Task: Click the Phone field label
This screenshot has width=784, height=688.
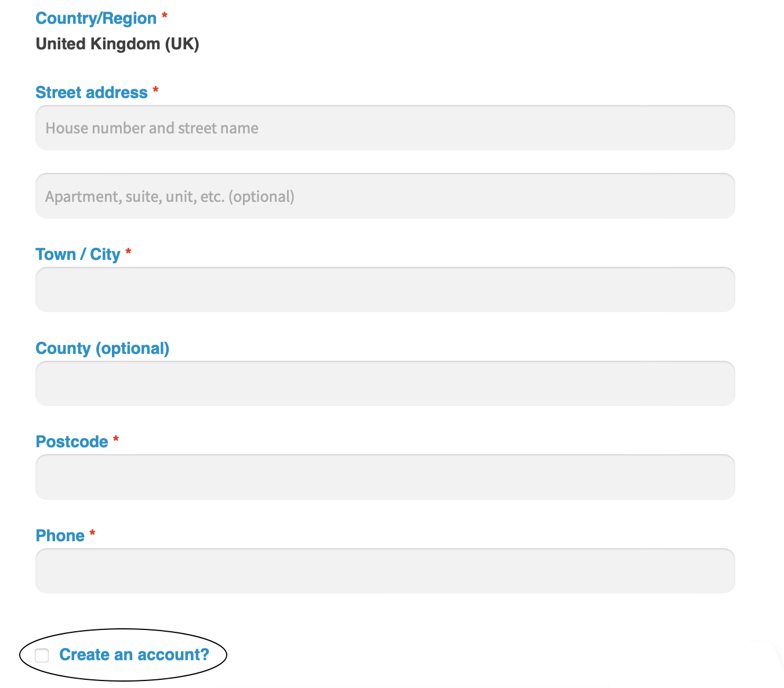Action: pos(60,536)
